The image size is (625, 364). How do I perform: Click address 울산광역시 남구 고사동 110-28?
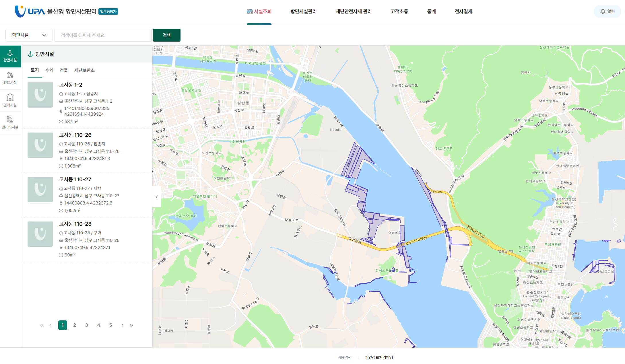92,240
